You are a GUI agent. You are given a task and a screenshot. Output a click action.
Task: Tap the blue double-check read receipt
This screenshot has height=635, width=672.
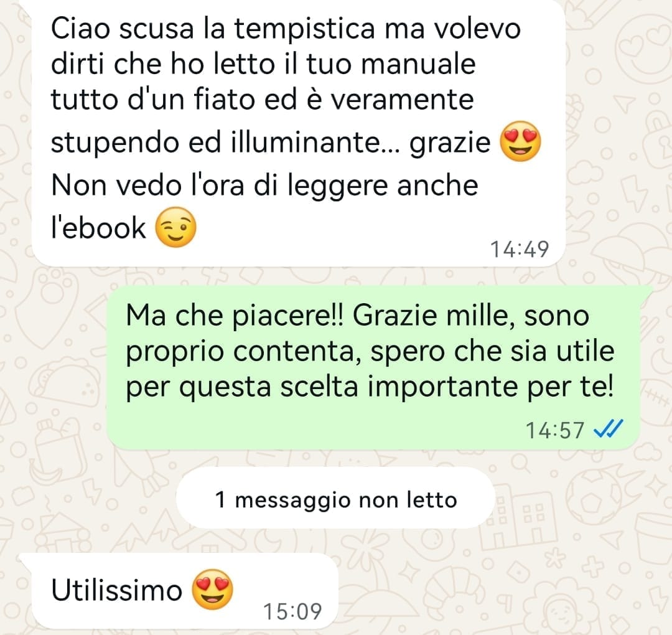tap(608, 429)
